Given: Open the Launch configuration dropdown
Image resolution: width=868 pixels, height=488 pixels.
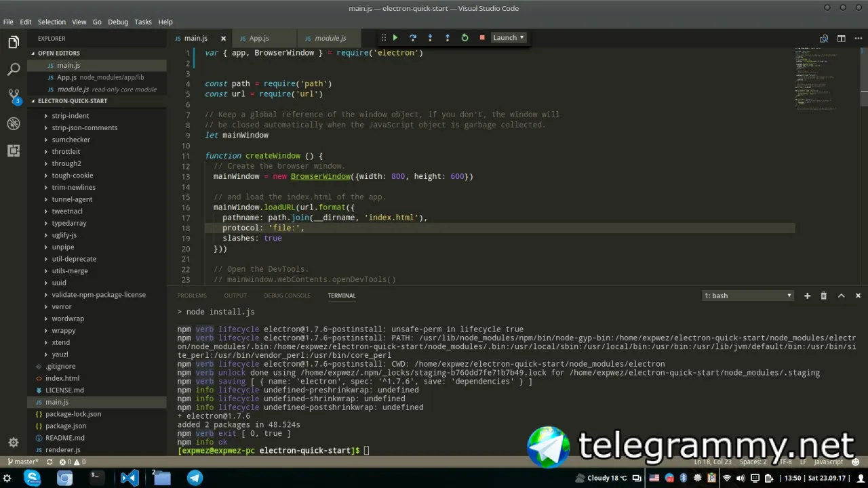Looking at the screenshot, I should [509, 38].
